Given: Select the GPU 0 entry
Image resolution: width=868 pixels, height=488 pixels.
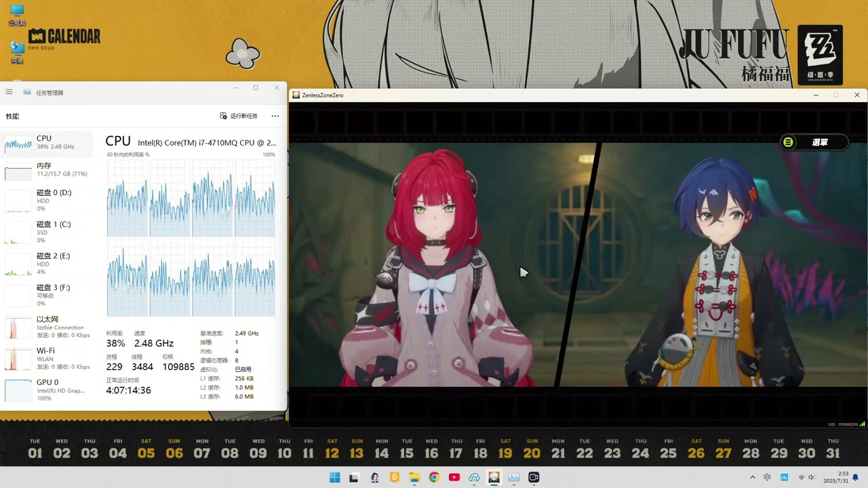Looking at the screenshot, I should 47,390.
